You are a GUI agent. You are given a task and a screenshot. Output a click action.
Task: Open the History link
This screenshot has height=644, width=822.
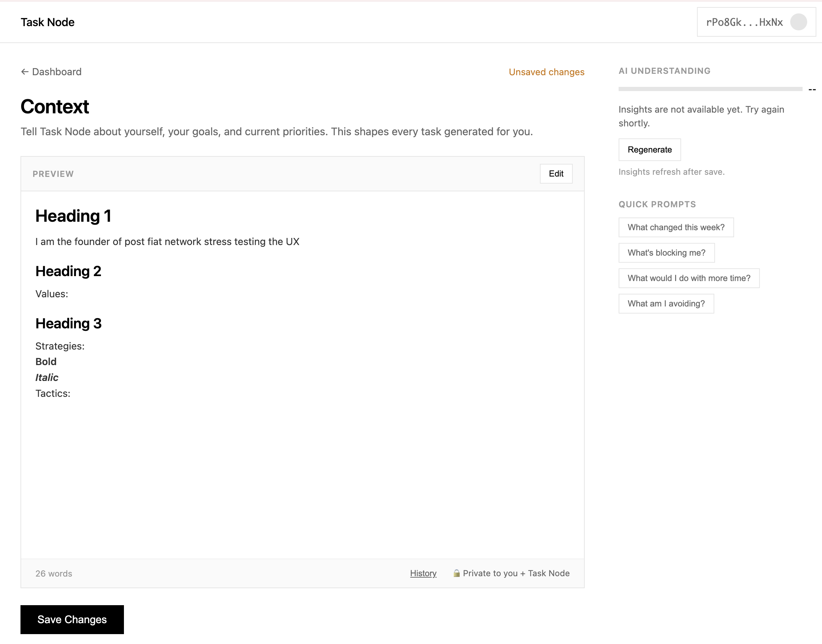pyautogui.click(x=423, y=573)
